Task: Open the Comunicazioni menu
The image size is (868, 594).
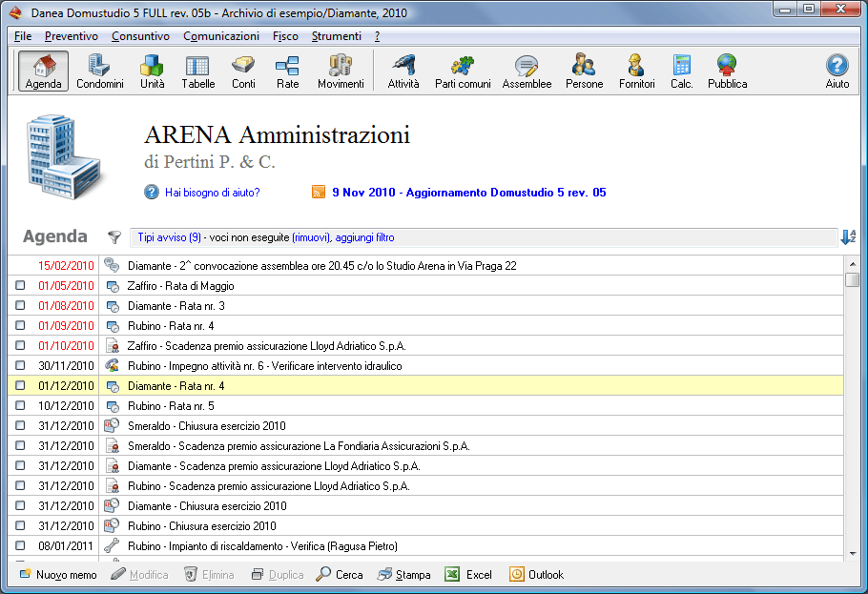Action: point(221,36)
